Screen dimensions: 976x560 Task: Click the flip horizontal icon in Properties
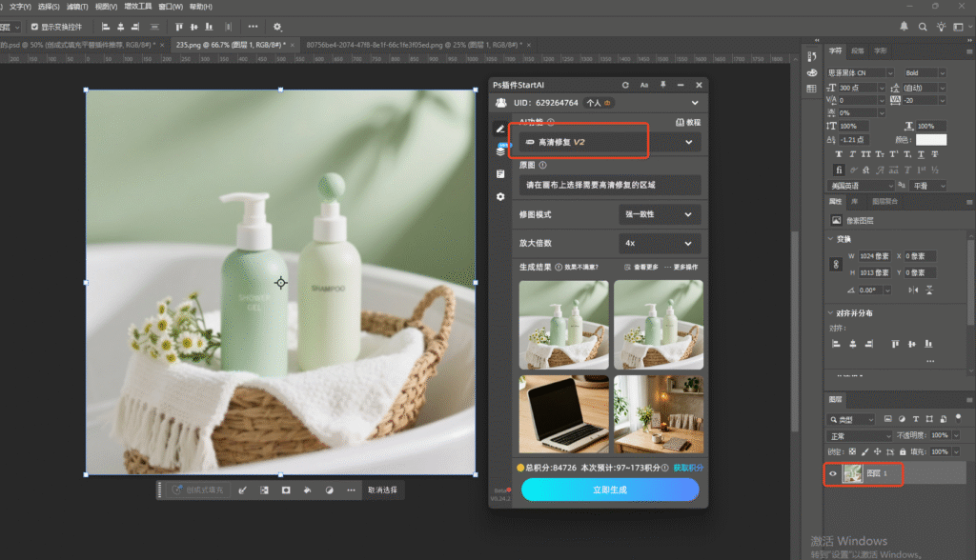point(913,290)
